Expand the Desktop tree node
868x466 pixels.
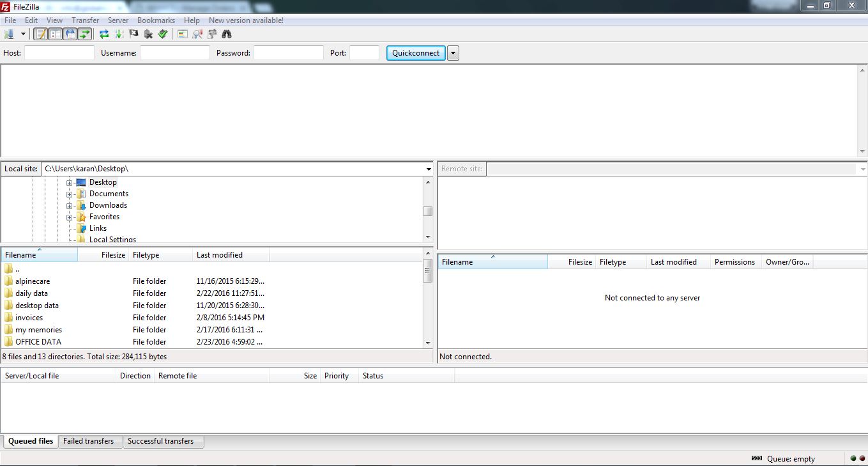tap(70, 183)
